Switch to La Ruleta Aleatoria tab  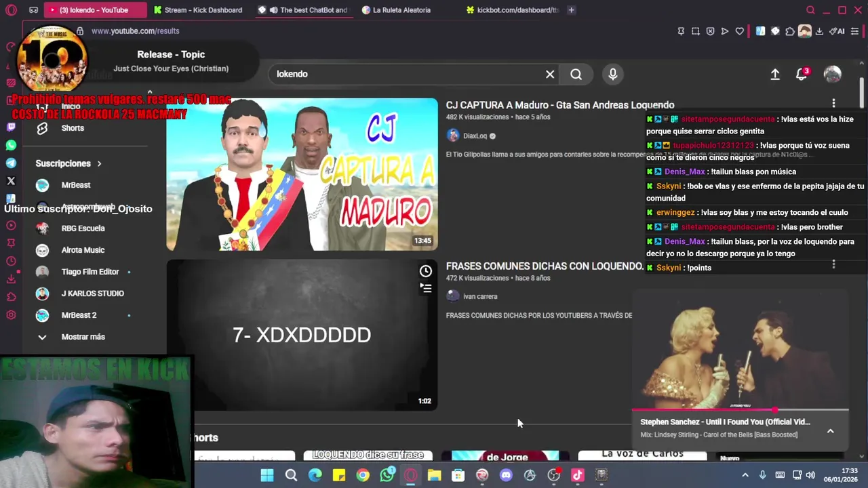click(x=407, y=10)
